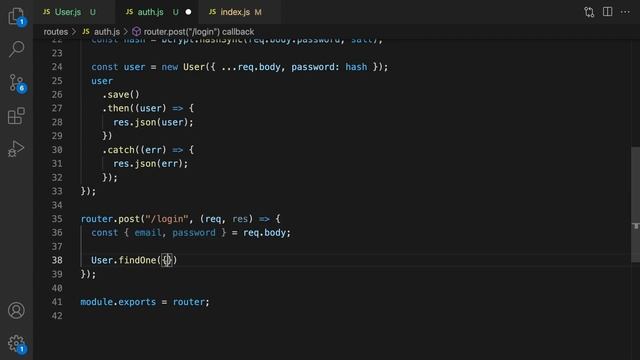
Task: Open the Explorer view in activity bar
Action: click(16, 17)
